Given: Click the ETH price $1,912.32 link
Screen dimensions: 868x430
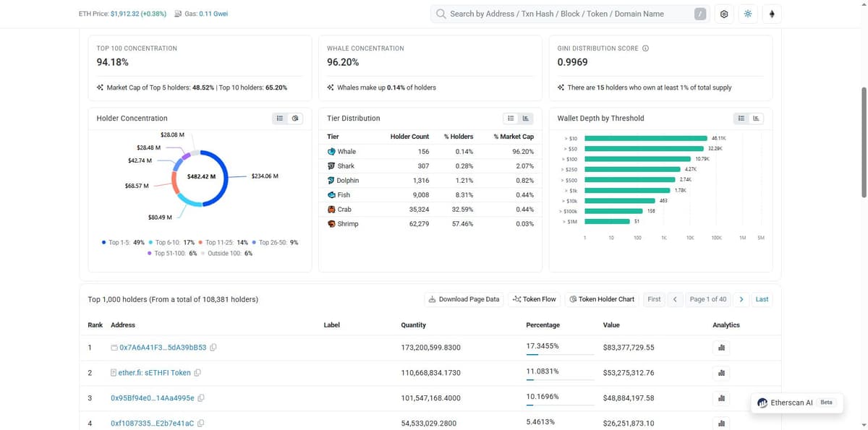Looking at the screenshot, I should point(138,14).
